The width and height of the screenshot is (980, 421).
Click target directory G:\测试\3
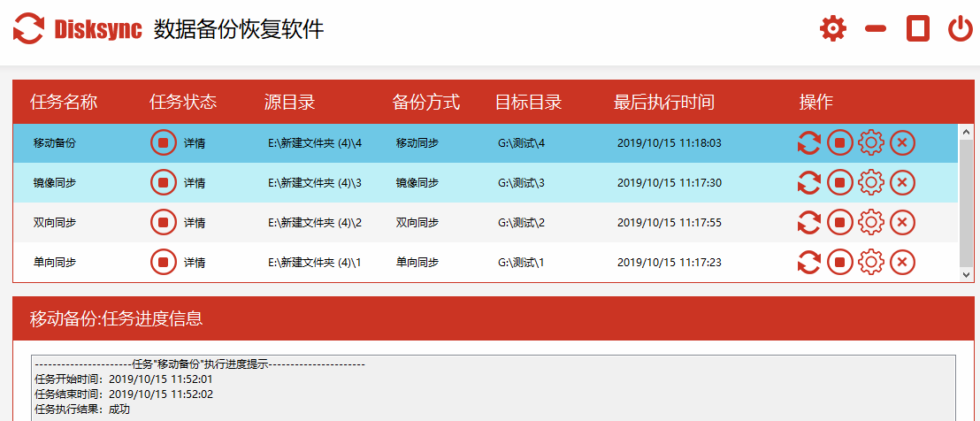tap(521, 183)
